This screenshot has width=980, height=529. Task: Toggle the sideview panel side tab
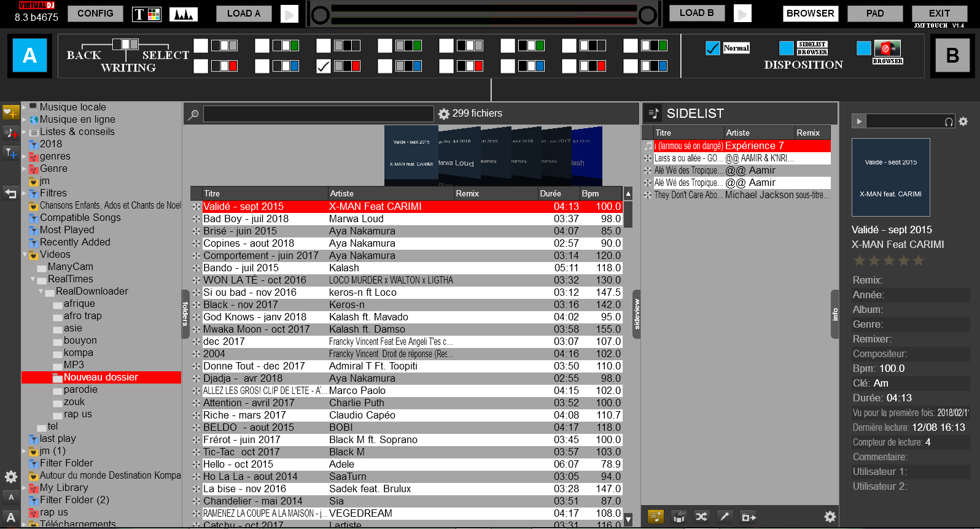click(x=637, y=314)
